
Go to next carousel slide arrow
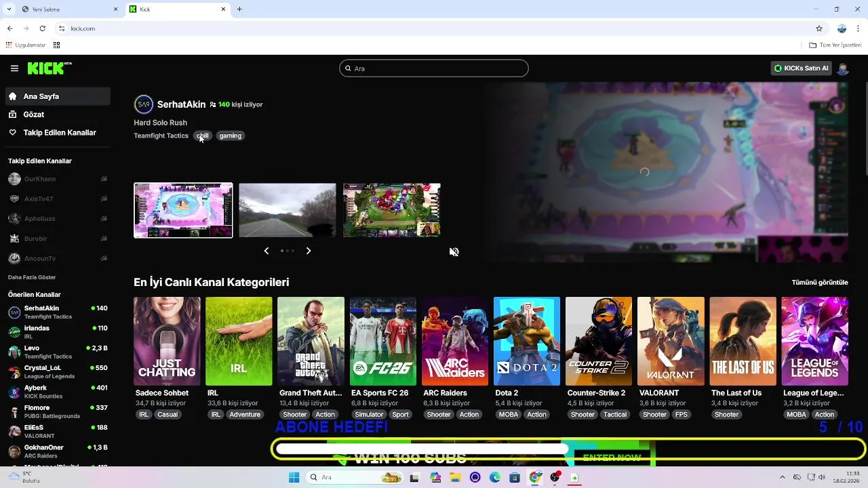(x=309, y=251)
